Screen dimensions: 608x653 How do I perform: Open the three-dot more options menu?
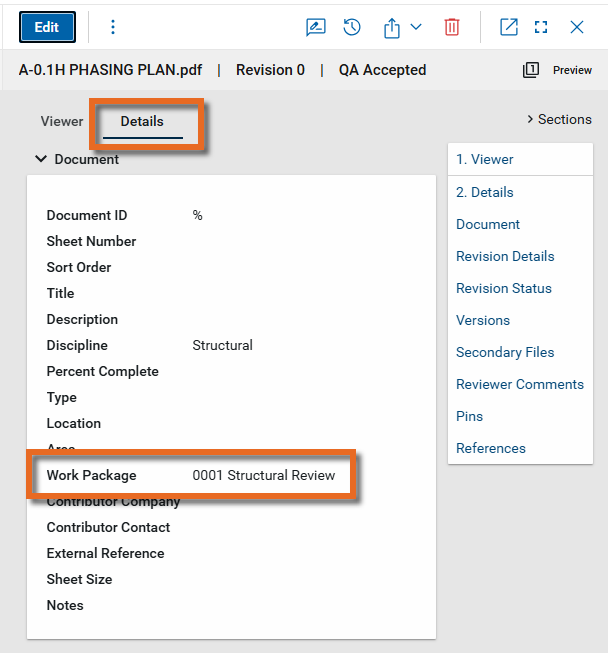[x=113, y=27]
